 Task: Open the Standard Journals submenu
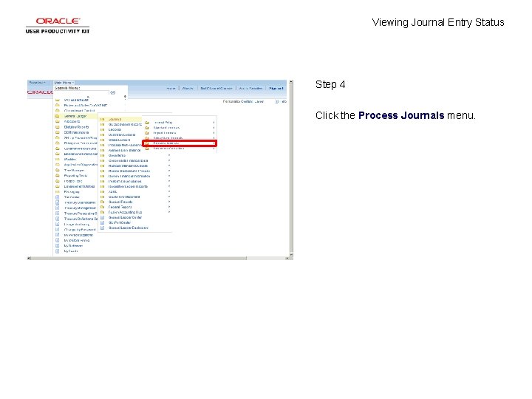pos(166,128)
